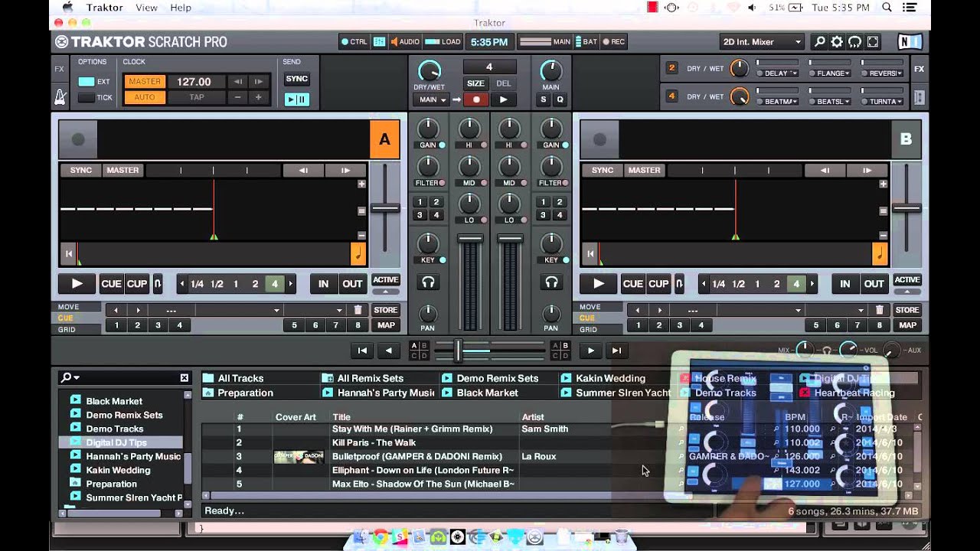Click the headphone cue button for channel B
Screen dimensions: 980x551
click(551, 282)
